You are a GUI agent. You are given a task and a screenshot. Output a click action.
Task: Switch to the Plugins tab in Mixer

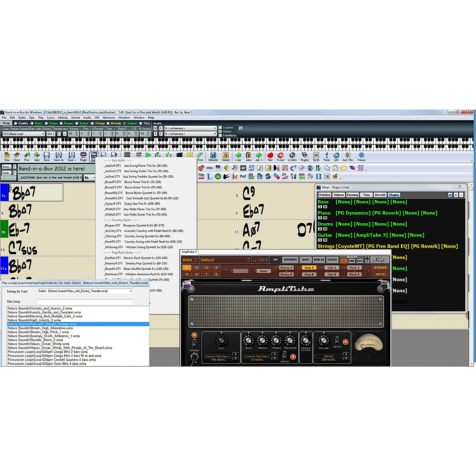coord(394,195)
